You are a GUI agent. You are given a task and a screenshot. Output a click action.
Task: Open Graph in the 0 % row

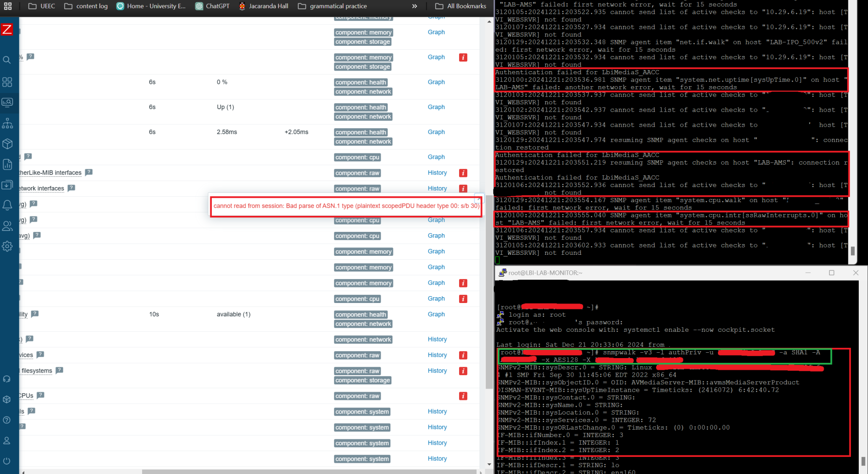(x=436, y=82)
